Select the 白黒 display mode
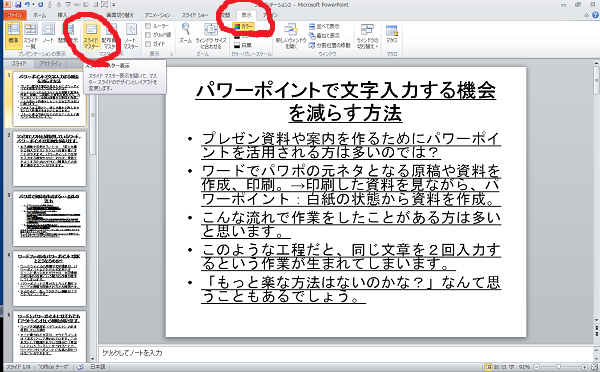The width and height of the screenshot is (600, 372). tap(243, 45)
